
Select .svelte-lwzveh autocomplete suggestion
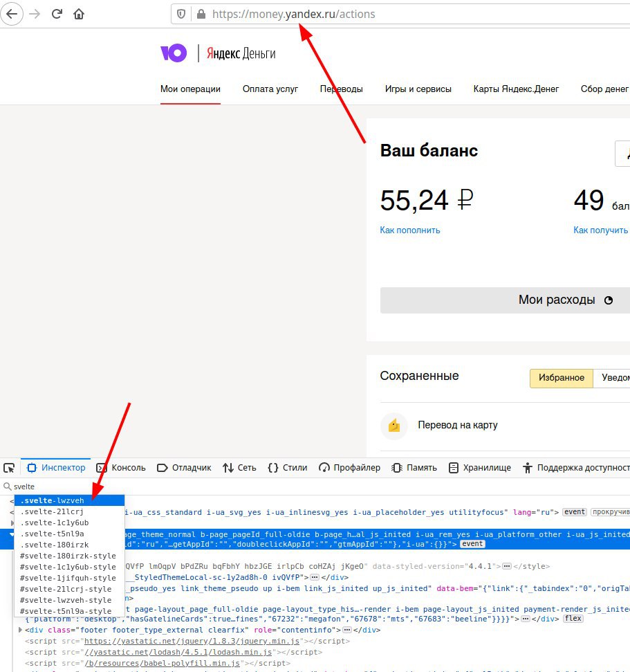(70, 500)
